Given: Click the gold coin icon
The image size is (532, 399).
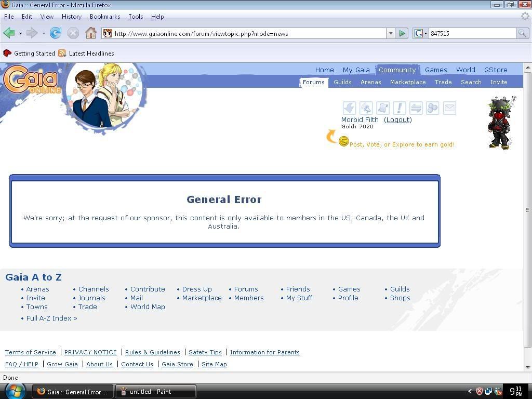Looking at the screenshot, I should [x=343, y=141].
